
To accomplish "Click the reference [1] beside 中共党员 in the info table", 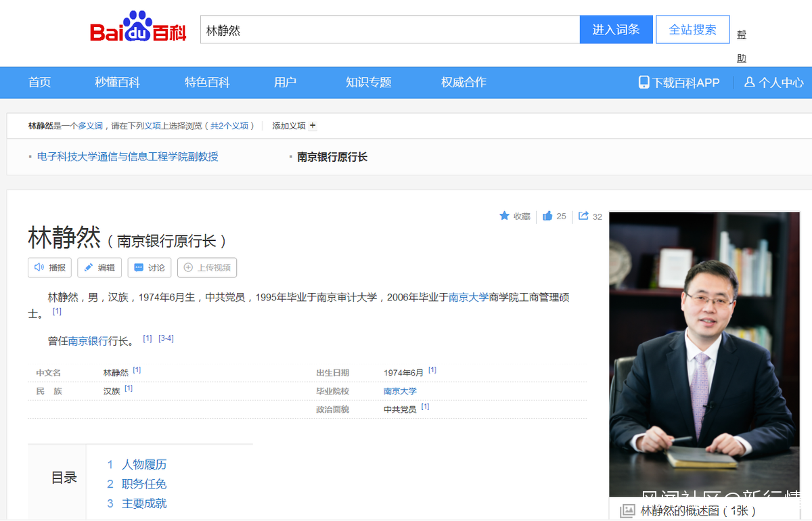I will pyautogui.click(x=425, y=407).
